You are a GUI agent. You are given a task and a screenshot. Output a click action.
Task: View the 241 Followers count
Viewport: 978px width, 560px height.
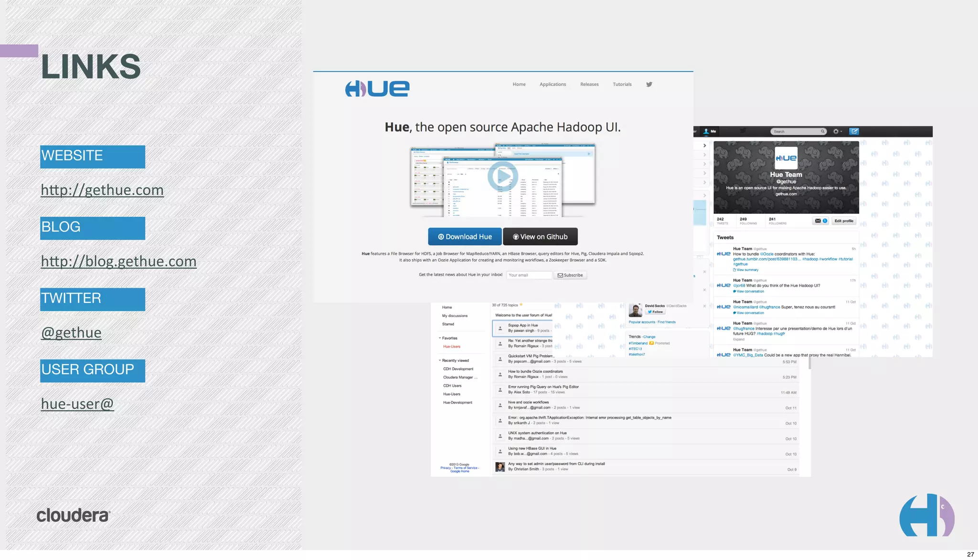pos(777,221)
